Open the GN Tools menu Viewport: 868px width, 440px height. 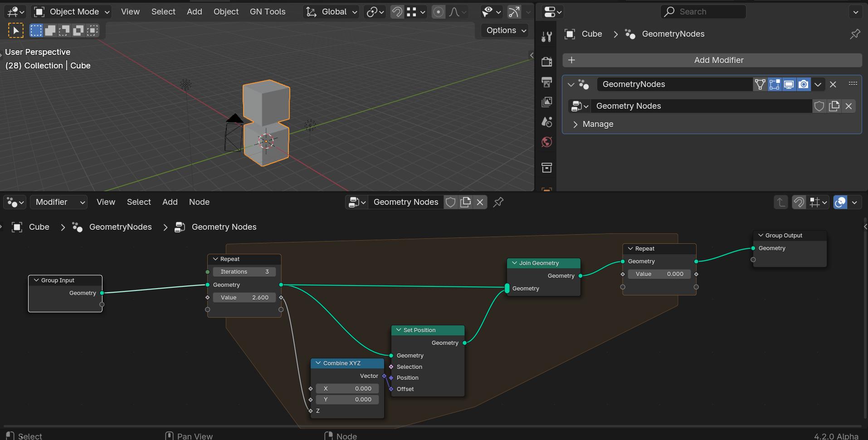click(x=268, y=12)
